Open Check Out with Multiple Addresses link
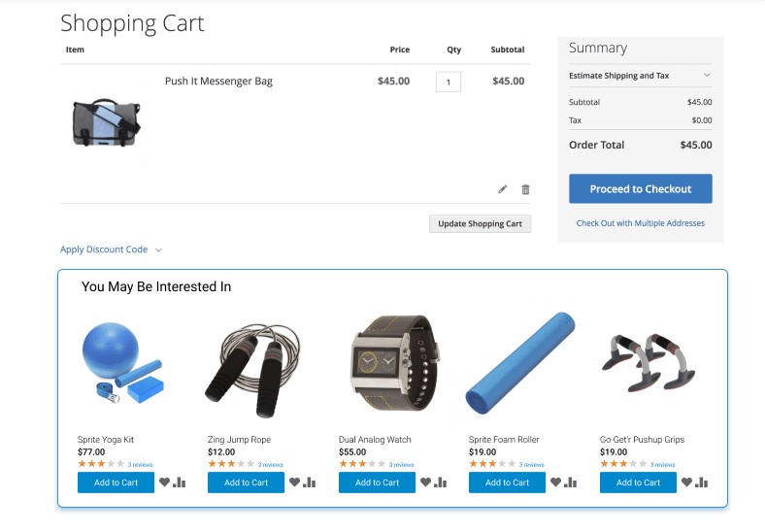 (x=640, y=223)
